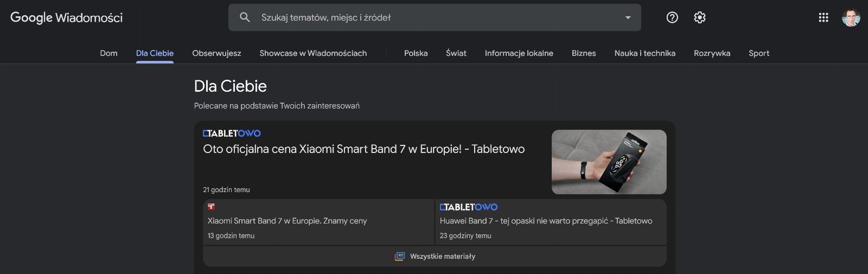Viewport: 868px width, 274px height.
Task: Expand the search options dropdown arrow
Action: [628, 17]
